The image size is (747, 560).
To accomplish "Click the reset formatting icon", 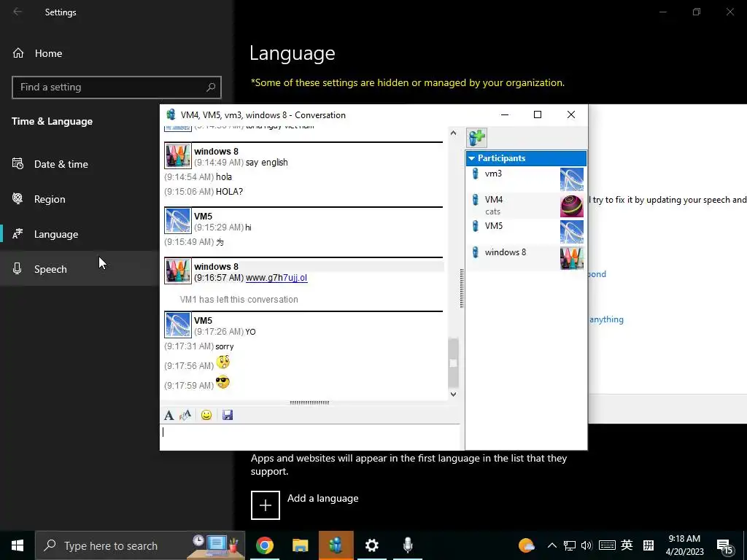I will coord(185,415).
